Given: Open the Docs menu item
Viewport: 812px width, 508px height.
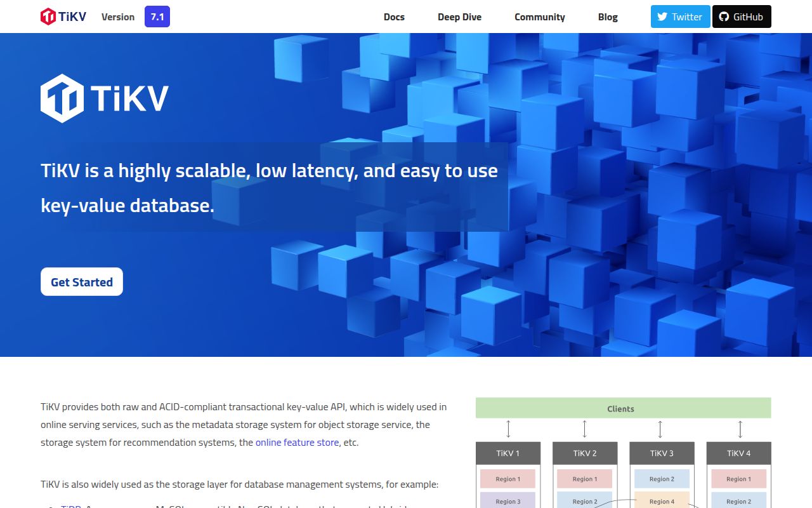Looking at the screenshot, I should point(394,17).
